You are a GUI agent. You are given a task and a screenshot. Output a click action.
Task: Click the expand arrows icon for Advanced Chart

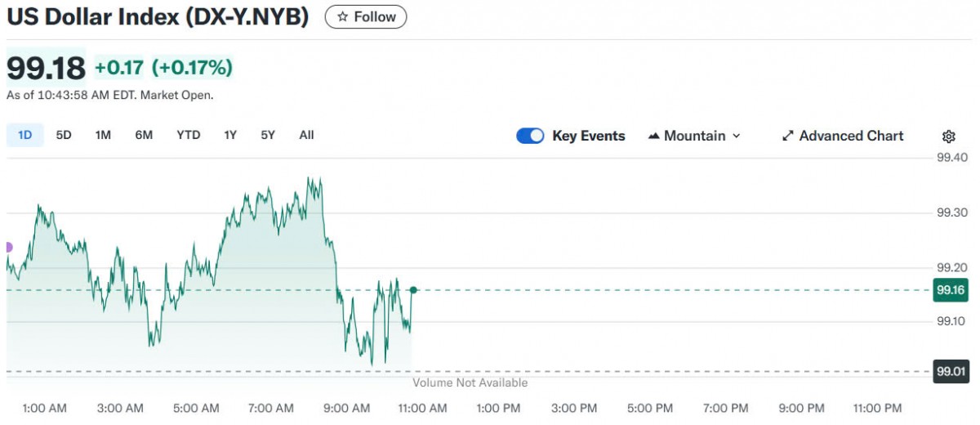(x=788, y=136)
